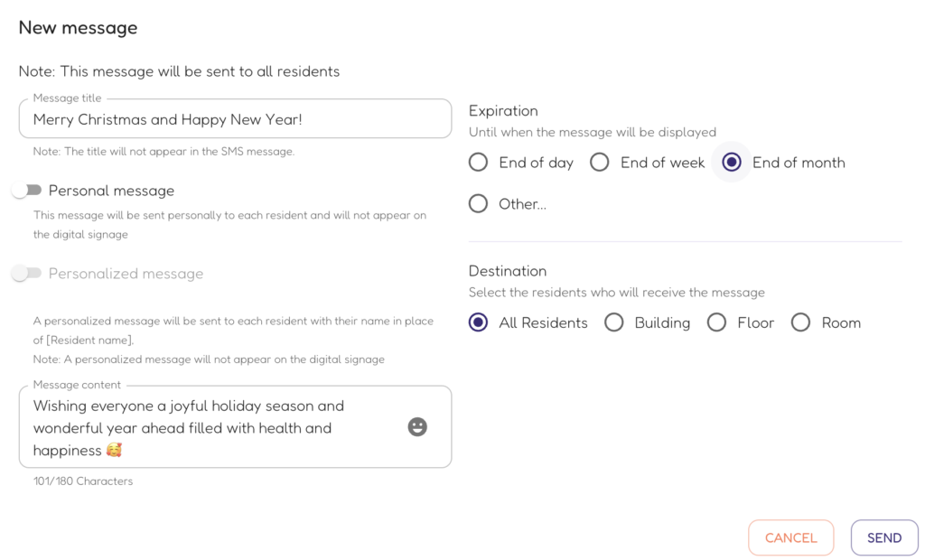The width and height of the screenshot is (925, 560).
Task: Select All Residents as destination
Action: coord(479,322)
